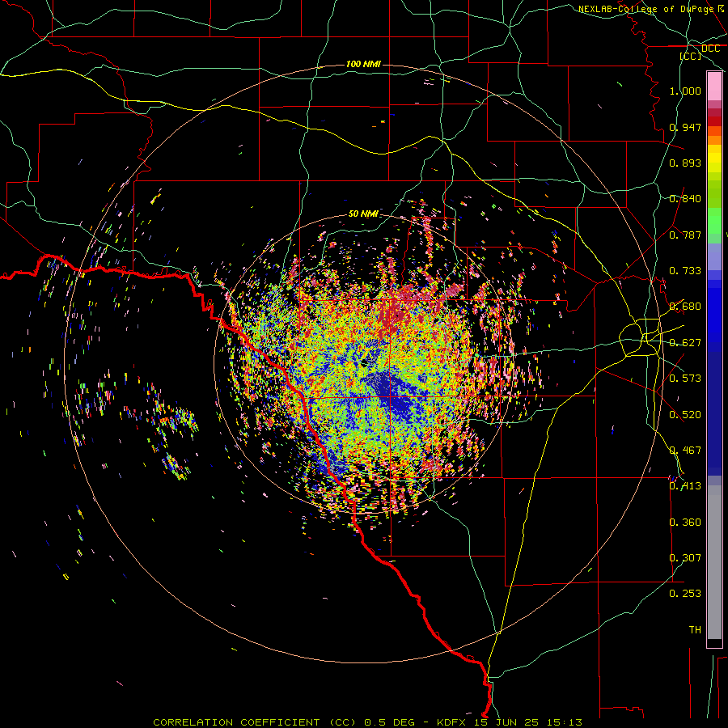Select the 0.787 scale value

(x=685, y=235)
